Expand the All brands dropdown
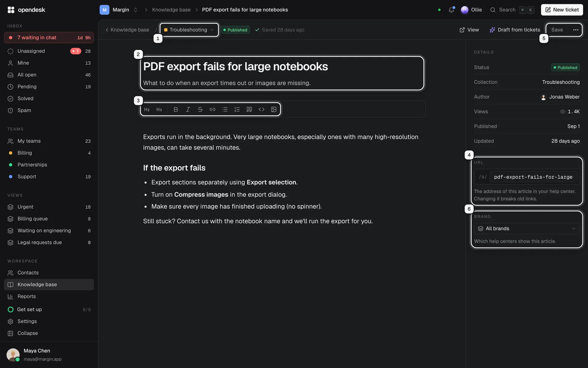588x368 pixels. 527,228
